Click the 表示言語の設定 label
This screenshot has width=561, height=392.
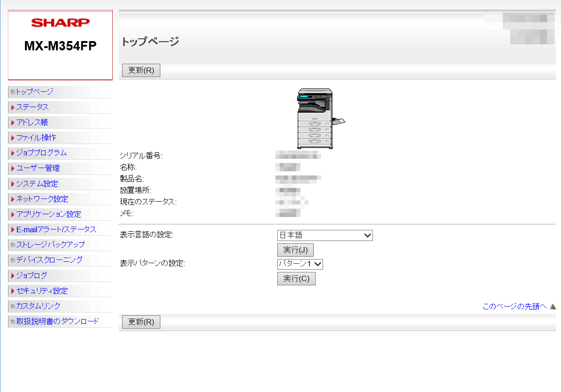147,235
